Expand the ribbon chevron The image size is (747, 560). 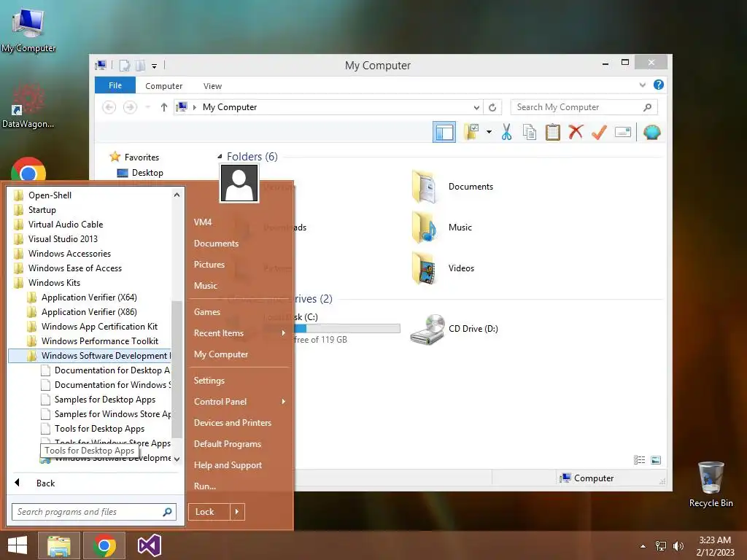coord(642,85)
